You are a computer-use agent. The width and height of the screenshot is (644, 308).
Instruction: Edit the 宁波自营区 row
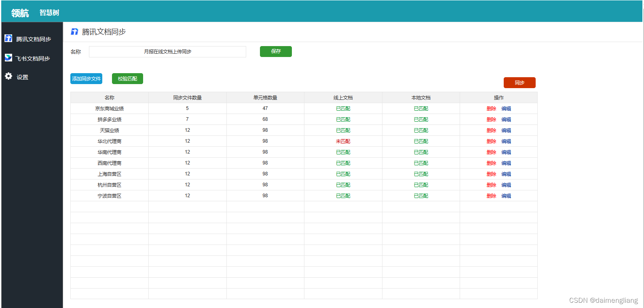click(x=506, y=196)
